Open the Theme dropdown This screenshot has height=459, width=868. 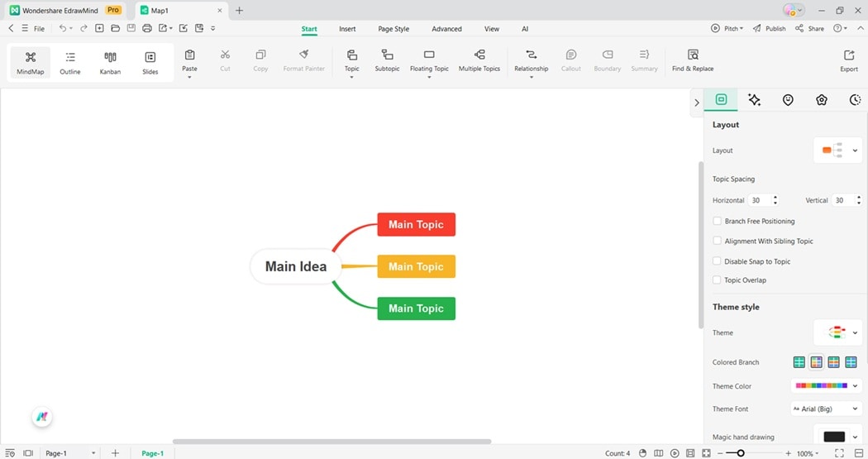coord(837,332)
